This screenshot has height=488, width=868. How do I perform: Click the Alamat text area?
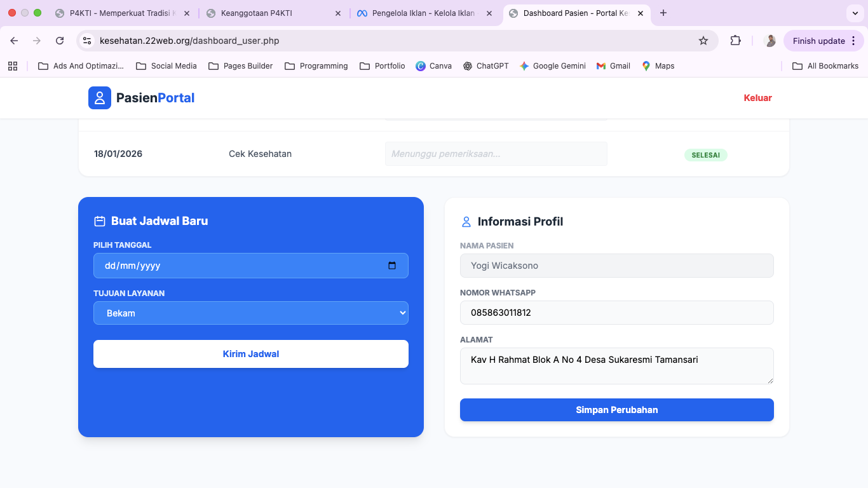[616, 365]
